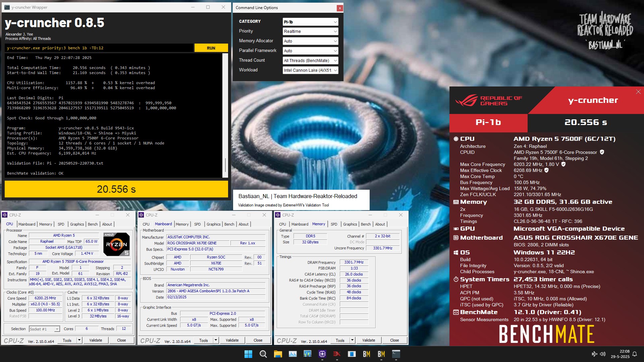Open the blue window app taskbar icon
Screen dimensions: 644x362
(x=352, y=354)
